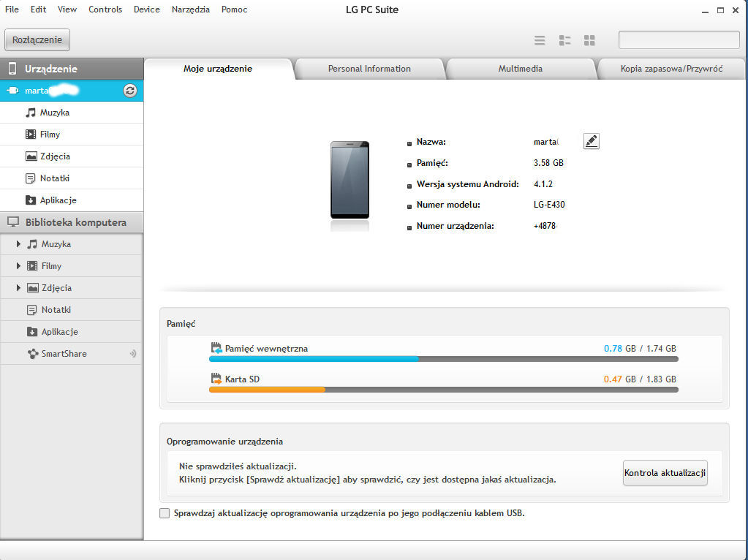Click the Android version value 4.1.2
The image size is (748, 560).
(543, 183)
